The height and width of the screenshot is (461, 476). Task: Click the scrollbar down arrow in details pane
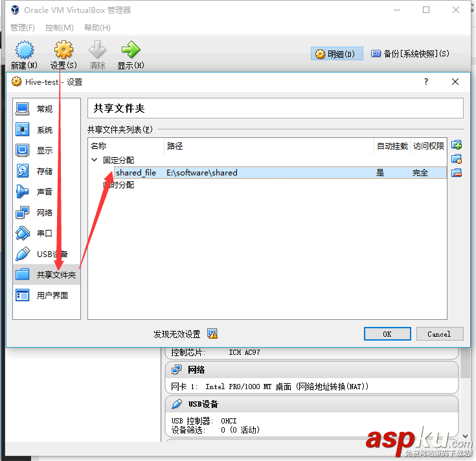[465, 436]
